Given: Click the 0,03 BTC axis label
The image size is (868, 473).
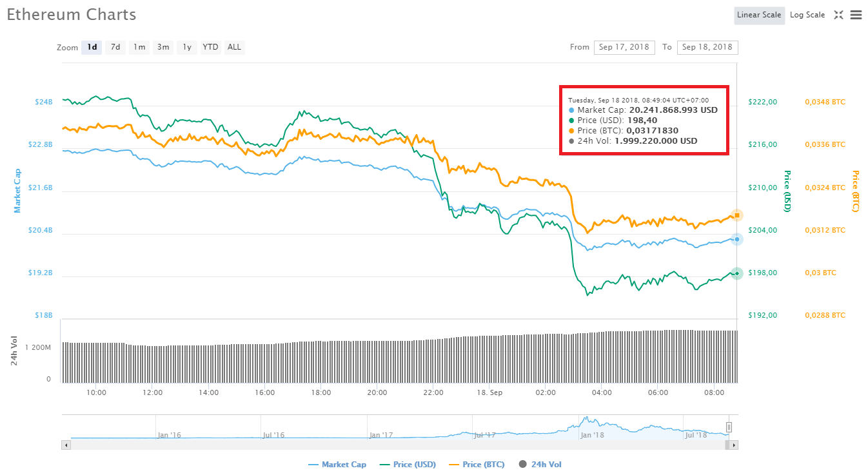Looking at the screenshot, I should point(820,273).
